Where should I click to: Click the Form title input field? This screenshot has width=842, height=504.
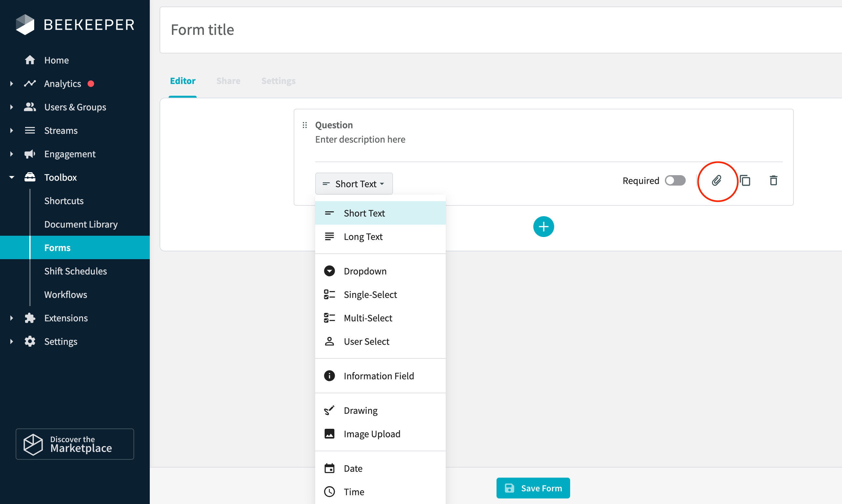coord(501,30)
